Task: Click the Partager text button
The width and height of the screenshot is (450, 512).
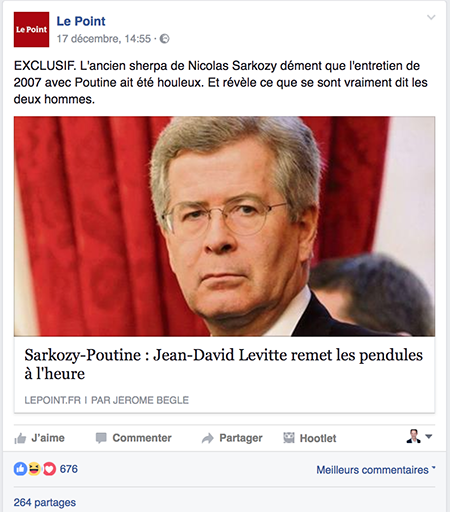Action: (x=241, y=438)
